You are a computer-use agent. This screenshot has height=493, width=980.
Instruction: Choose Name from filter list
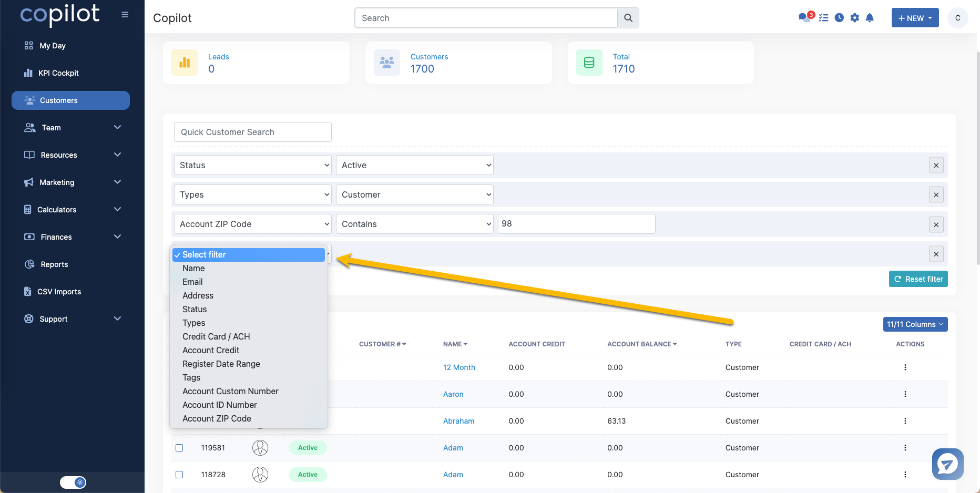coord(249,268)
